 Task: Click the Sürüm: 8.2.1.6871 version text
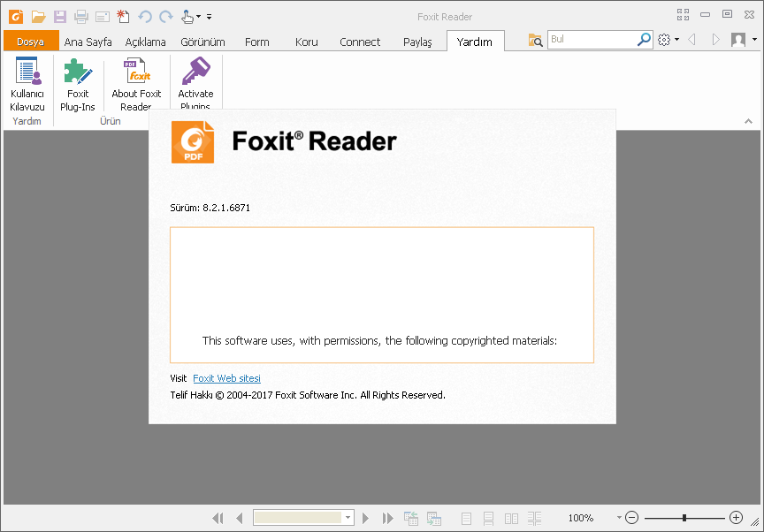pos(210,208)
